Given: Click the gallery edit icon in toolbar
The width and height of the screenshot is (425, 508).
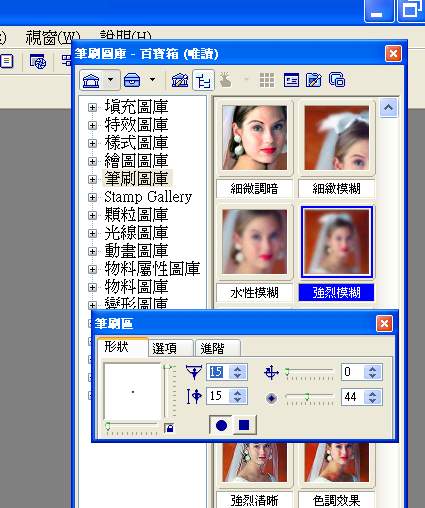Looking at the screenshot, I should click(x=180, y=80).
